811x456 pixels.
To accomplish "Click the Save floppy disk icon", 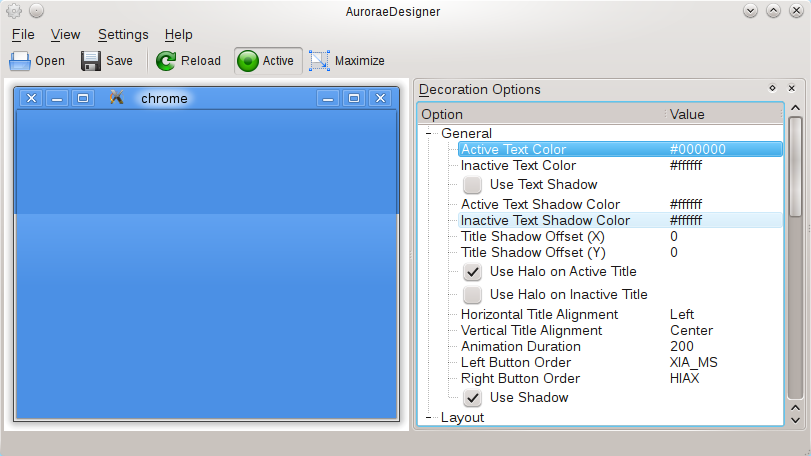I will (91, 61).
